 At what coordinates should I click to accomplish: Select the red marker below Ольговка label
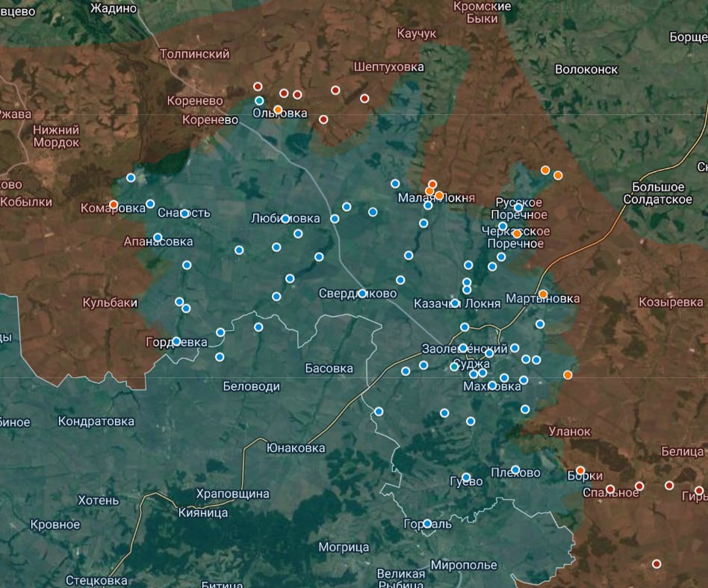(x=323, y=120)
